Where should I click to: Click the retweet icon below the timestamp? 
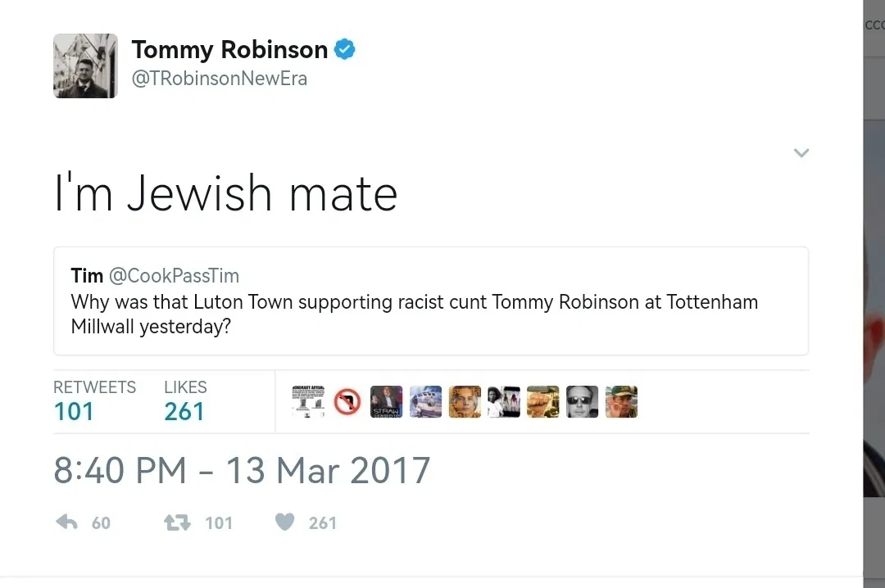(x=177, y=522)
